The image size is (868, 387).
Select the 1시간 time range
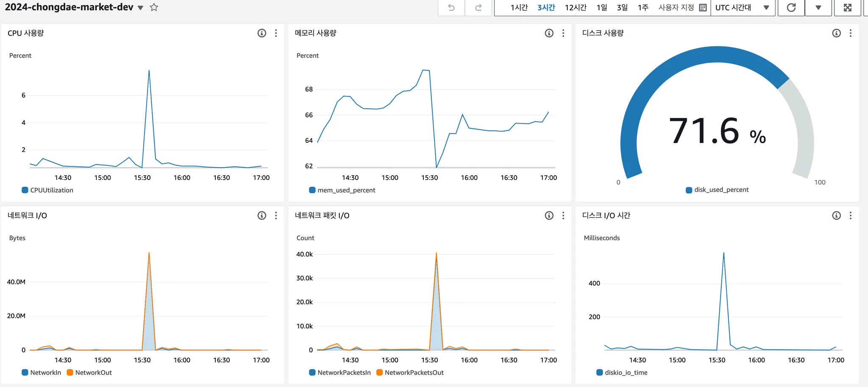[x=519, y=8]
